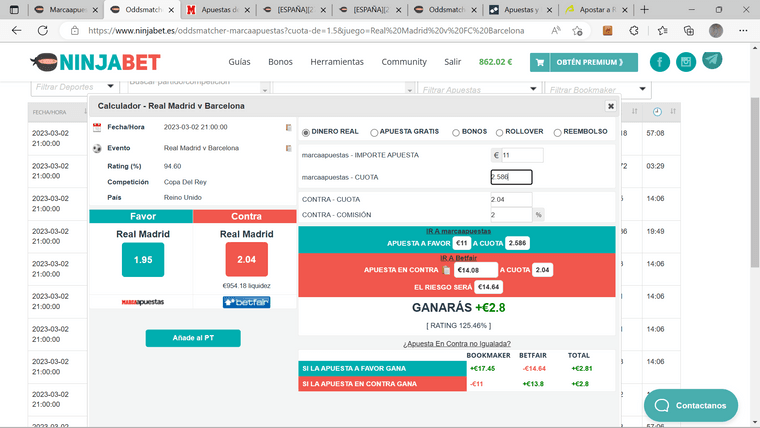Click the CONTRA - COMISIÓN field
This screenshot has width=760, height=428.
(511, 215)
